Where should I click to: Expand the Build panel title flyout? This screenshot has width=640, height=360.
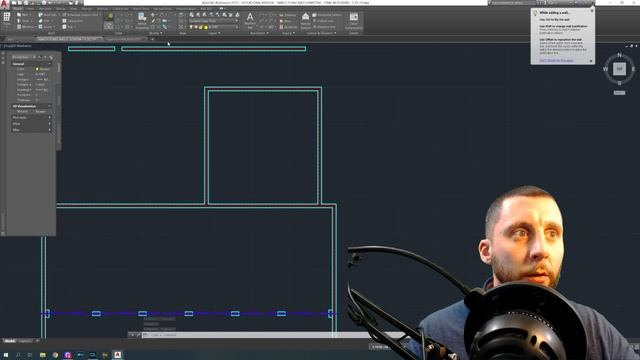[51, 33]
